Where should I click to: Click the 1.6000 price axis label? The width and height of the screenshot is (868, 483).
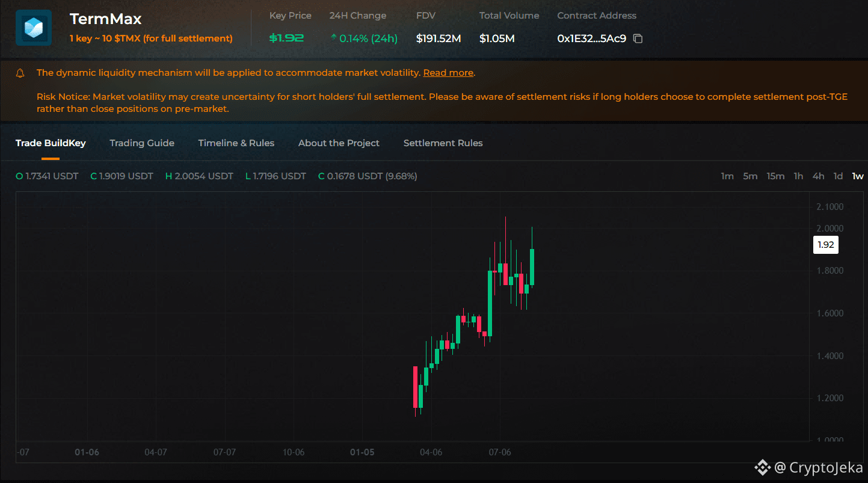pos(830,313)
